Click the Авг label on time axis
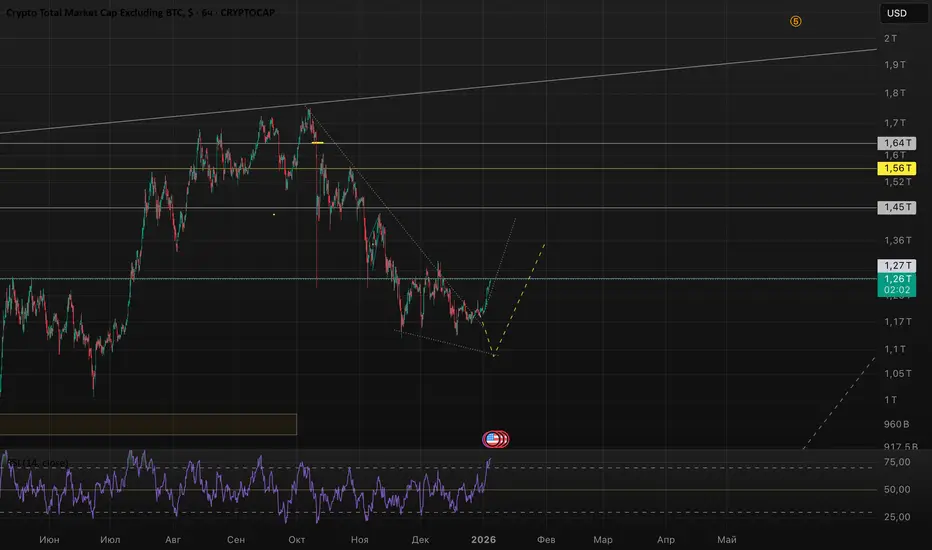Viewport: 932px width, 550px height. tap(172, 539)
